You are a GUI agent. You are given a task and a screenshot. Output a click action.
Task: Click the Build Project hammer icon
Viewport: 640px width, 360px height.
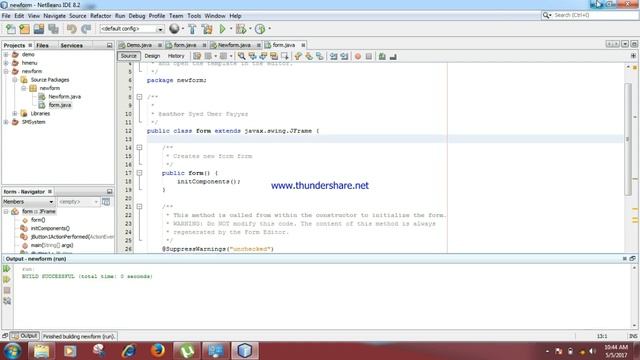(x=192, y=29)
